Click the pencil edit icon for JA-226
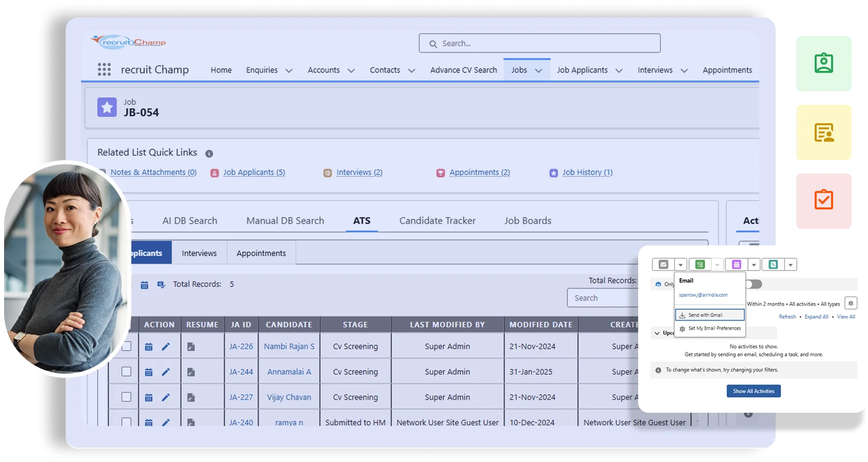 click(166, 347)
